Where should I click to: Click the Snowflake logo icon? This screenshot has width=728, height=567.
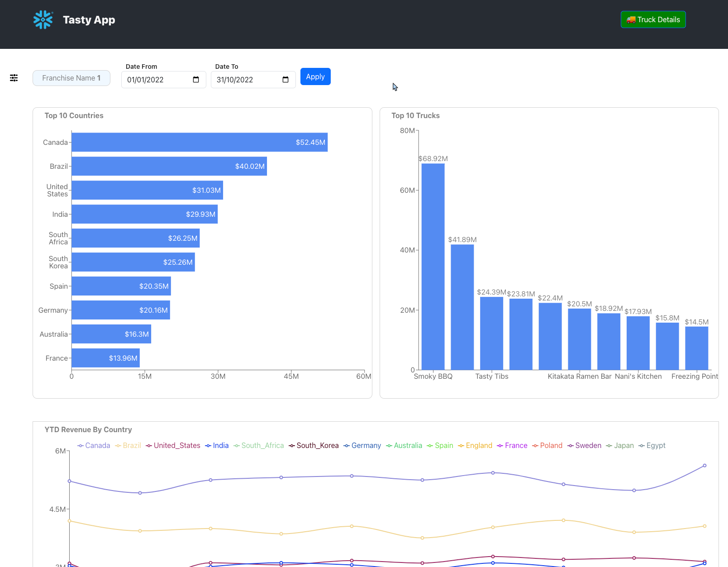click(x=43, y=20)
